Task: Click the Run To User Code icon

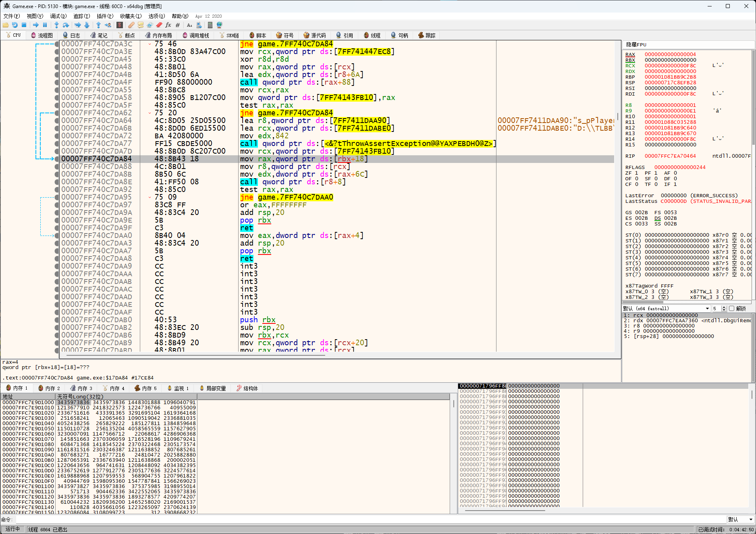Action: 108,25
